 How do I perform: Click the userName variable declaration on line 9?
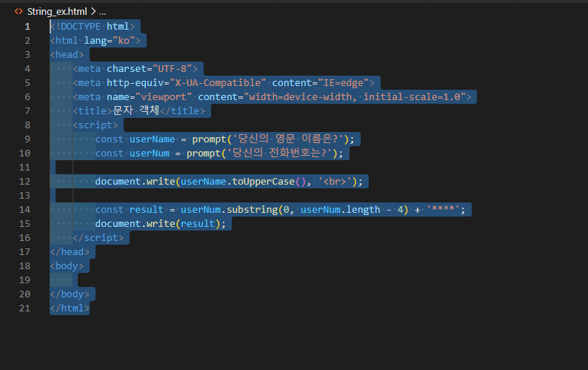[153, 139]
